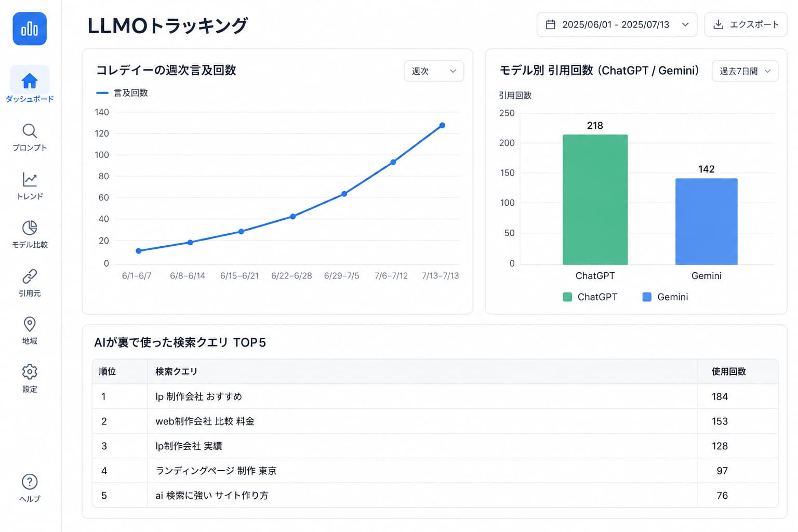The width and height of the screenshot is (798, 532).
Task: Select row lp 制作会社 おすすめ
Action: coord(435,396)
